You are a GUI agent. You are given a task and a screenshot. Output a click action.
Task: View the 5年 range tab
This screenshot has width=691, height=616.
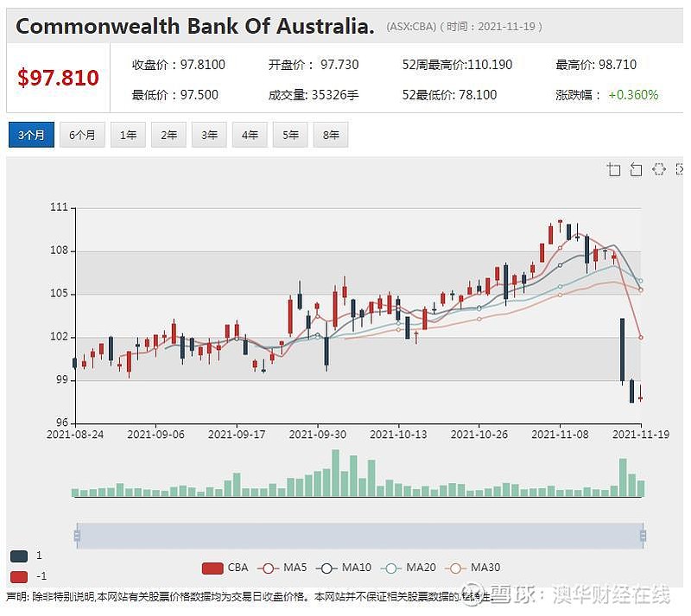[x=290, y=135]
